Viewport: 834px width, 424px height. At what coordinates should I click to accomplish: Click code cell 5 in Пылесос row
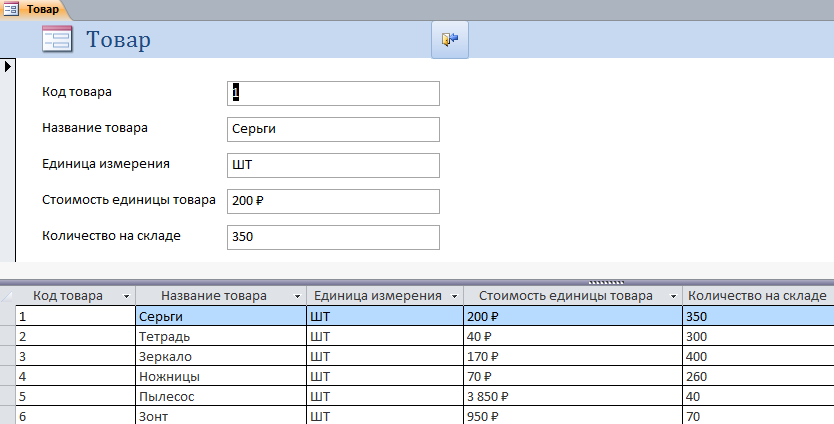(76, 396)
